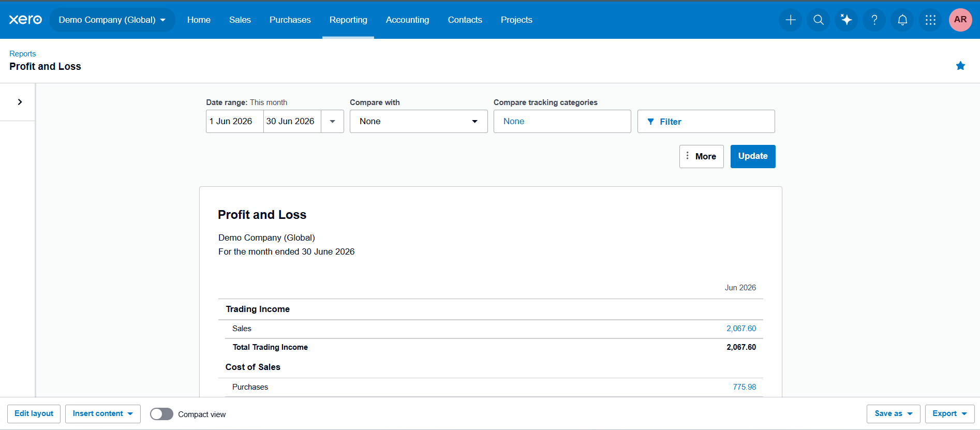Screen dimensions: 980x430
Task: Select the report title Profit and Loss
Action: coord(262,215)
